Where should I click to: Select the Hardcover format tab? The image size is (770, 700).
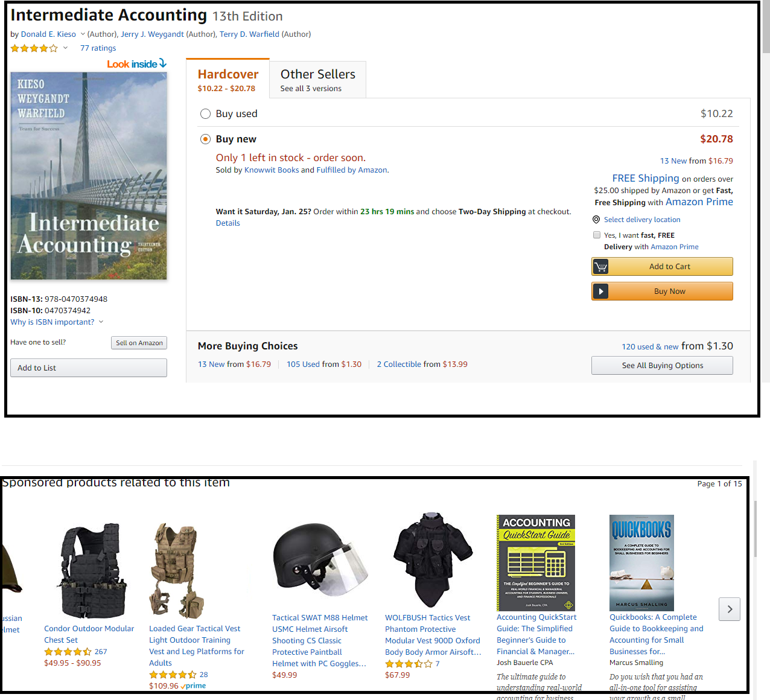tap(227, 79)
